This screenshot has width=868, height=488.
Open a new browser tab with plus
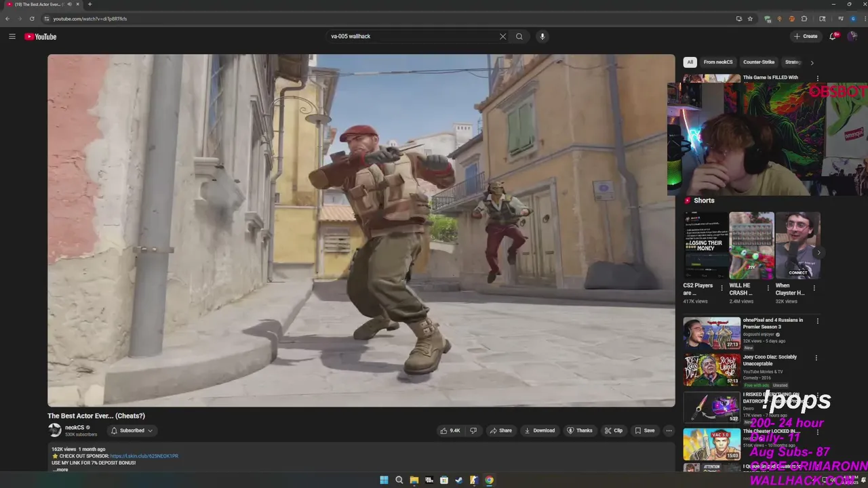pos(90,4)
